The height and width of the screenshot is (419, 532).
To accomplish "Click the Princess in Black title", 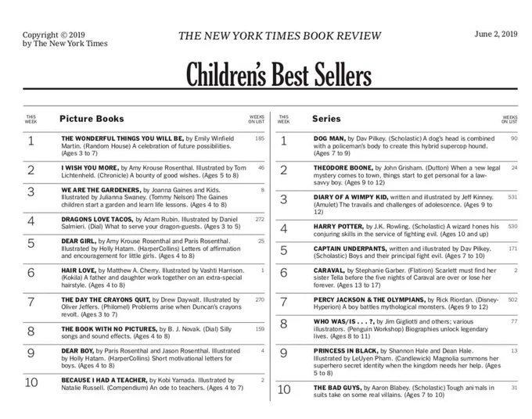I will (x=346, y=351).
